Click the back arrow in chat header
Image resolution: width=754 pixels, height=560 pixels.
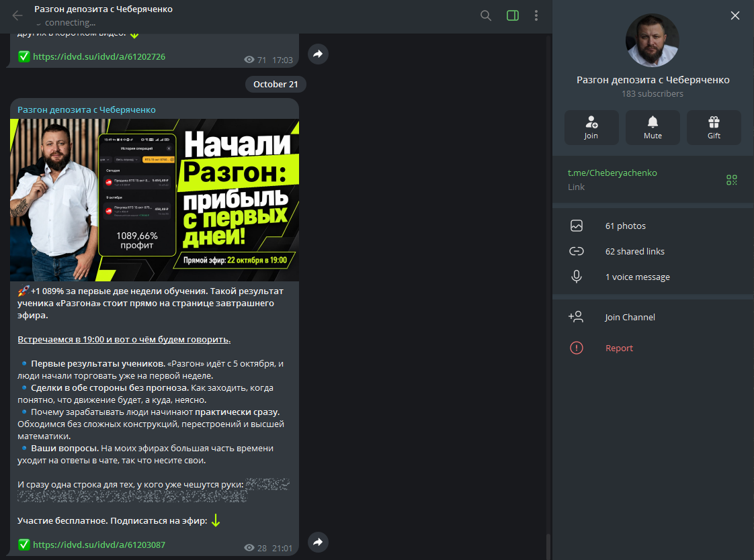[17, 15]
